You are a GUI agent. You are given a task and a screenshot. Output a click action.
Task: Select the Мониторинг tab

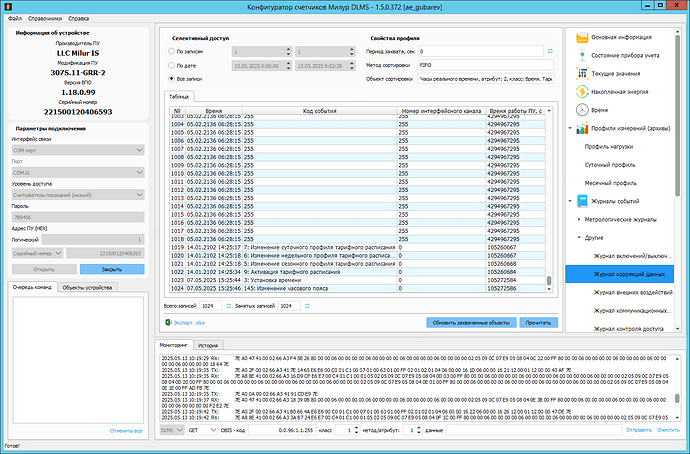tap(173, 345)
